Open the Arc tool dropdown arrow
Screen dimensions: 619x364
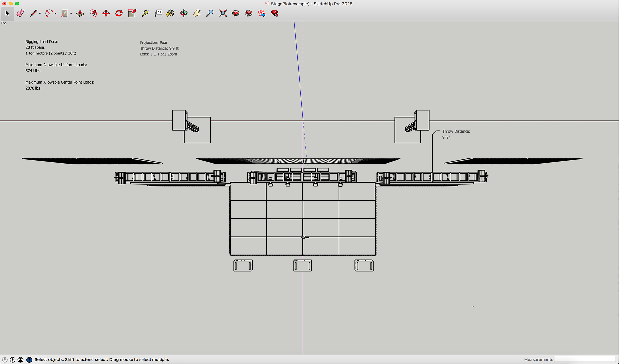tap(55, 14)
